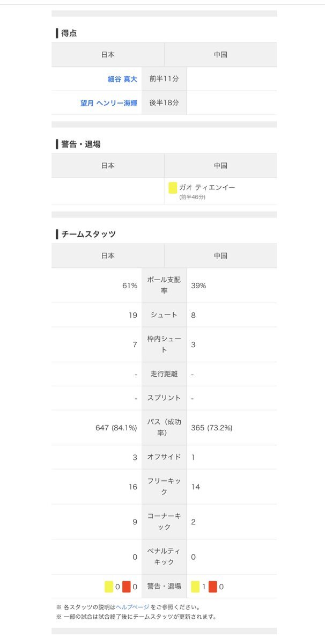
Task: Click 中国 header in team stats table
Action: (220, 256)
